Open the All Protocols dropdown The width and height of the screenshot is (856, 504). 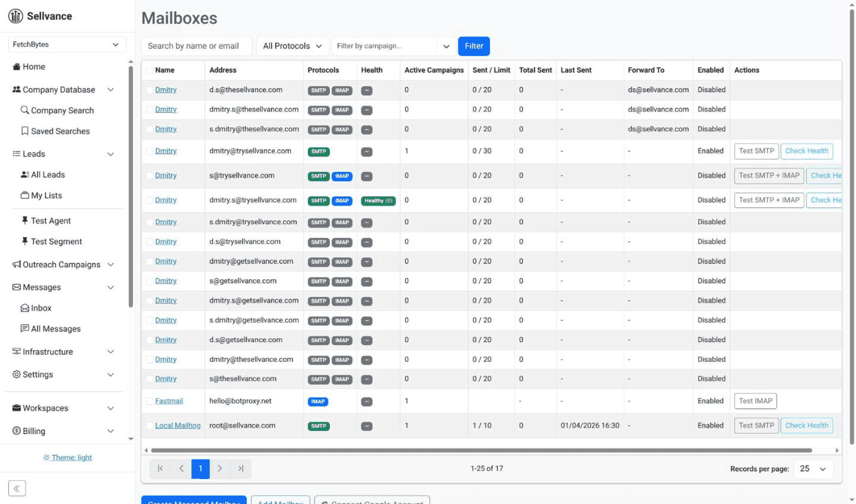[292, 46]
